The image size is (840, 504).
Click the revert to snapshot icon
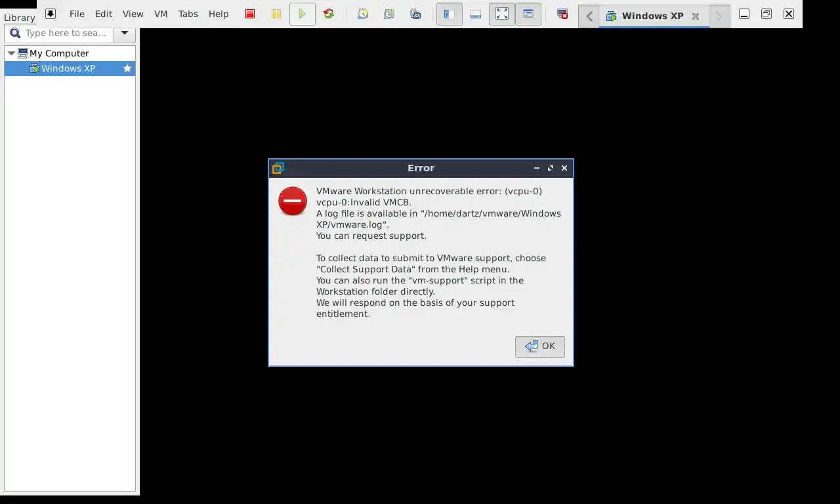click(389, 14)
